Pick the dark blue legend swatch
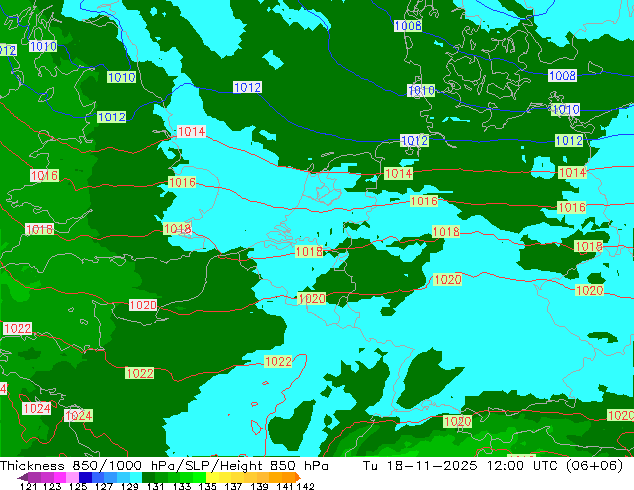634x490 pixels. click(x=86, y=477)
